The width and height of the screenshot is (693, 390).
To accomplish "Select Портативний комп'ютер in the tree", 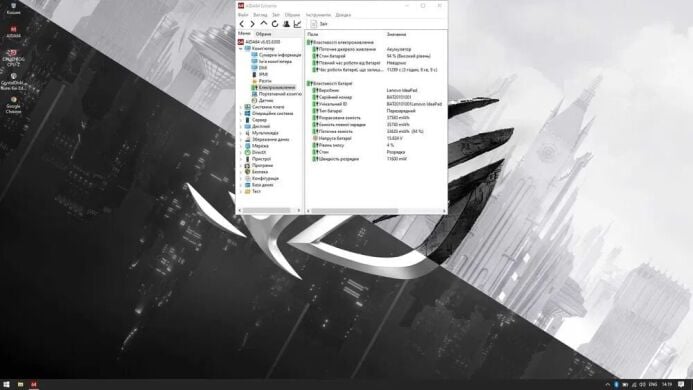I will click(277, 94).
